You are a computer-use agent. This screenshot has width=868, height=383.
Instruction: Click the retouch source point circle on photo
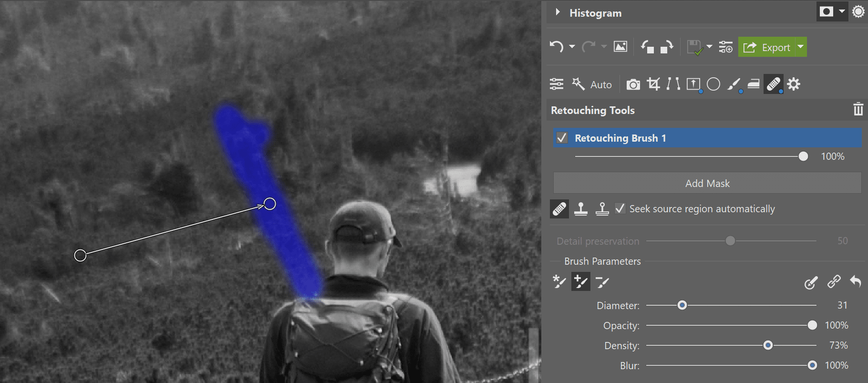[x=80, y=255]
